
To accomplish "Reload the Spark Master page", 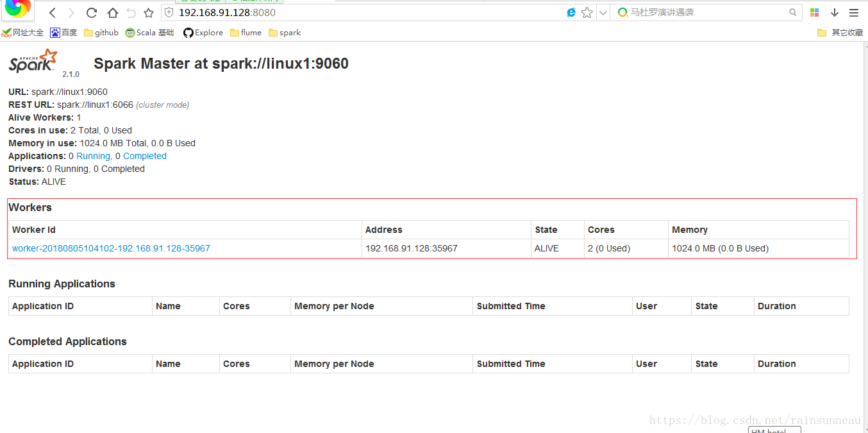I will pos(92,13).
